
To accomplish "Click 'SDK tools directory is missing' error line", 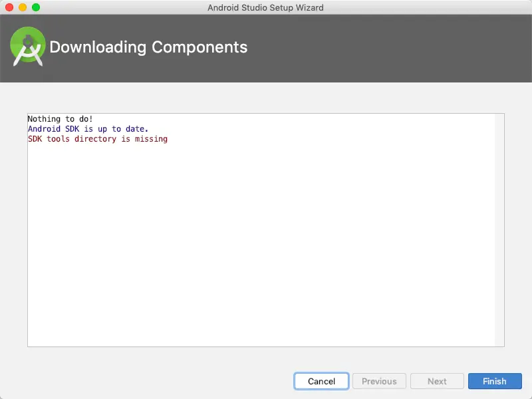I will click(x=98, y=139).
